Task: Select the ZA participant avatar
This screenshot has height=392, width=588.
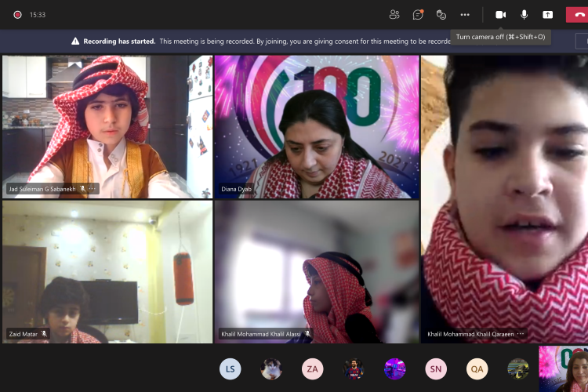Action: click(x=312, y=368)
